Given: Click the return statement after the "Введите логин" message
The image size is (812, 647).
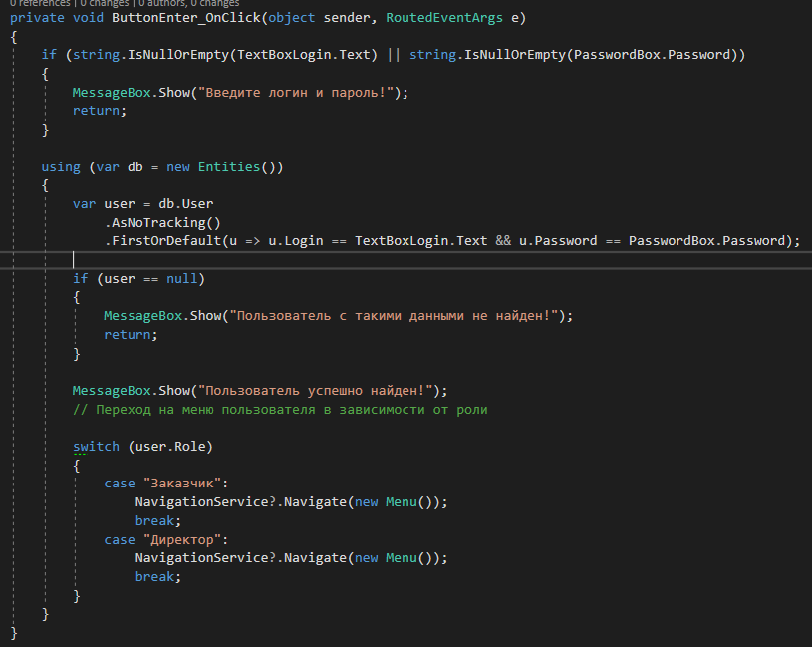Looking at the screenshot, I should click(x=100, y=111).
